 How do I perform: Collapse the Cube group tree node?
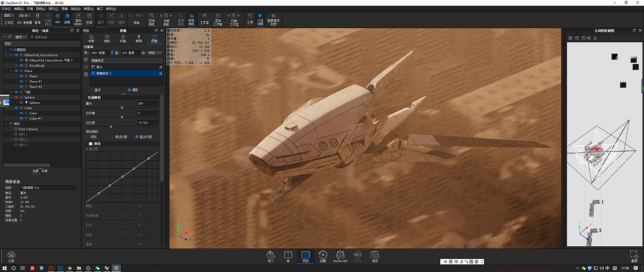11,108
